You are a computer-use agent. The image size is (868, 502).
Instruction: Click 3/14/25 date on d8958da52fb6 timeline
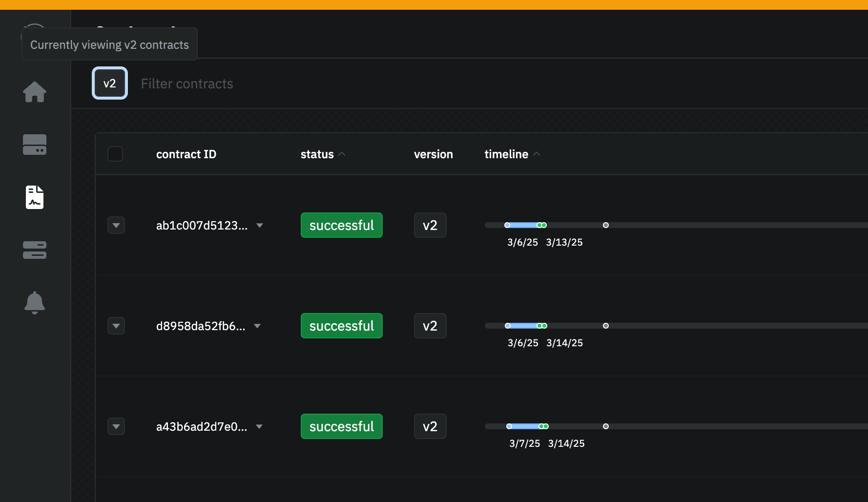coord(565,343)
